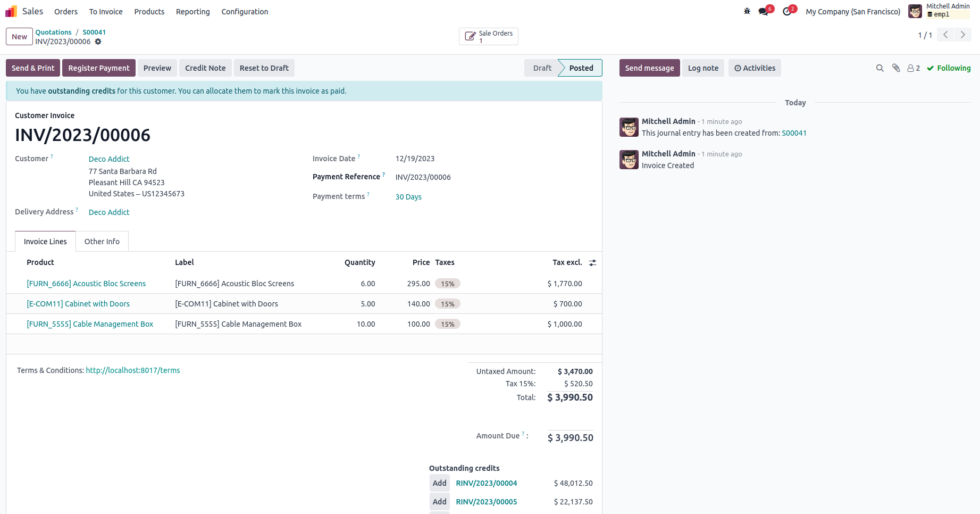
Task: Go to the next record arrow
Action: tap(962, 35)
